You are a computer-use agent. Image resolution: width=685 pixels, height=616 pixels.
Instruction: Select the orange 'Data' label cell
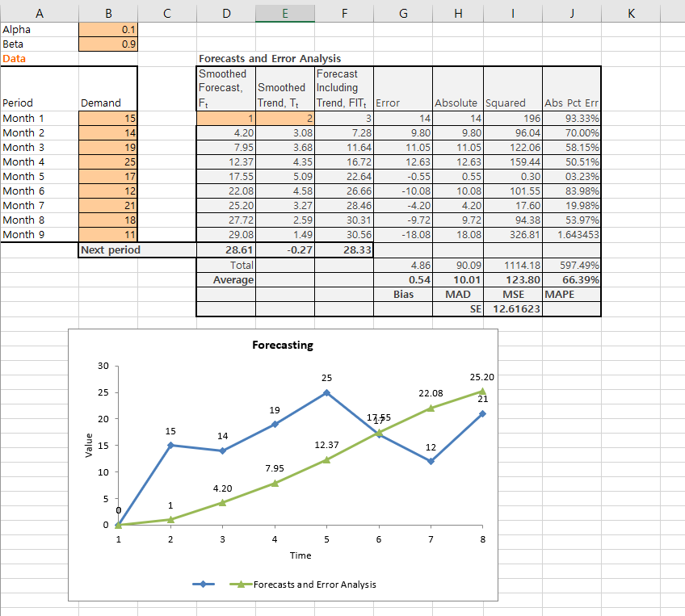40,58
